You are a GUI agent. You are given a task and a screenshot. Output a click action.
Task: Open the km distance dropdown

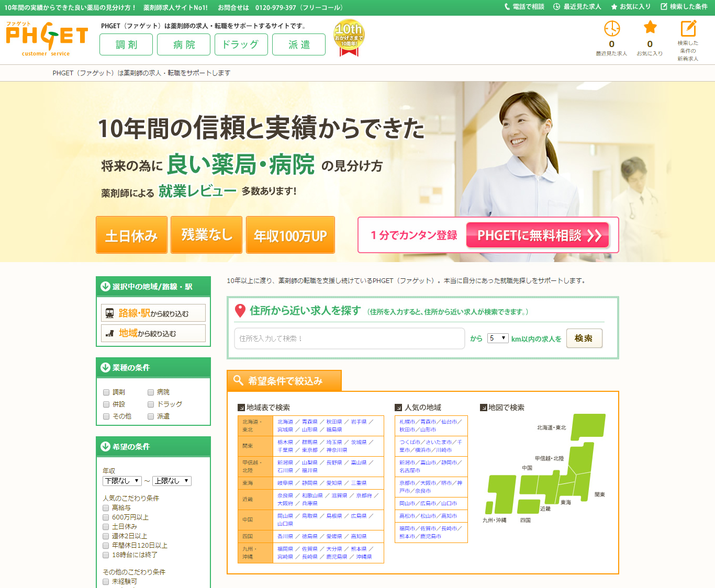point(498,338)
